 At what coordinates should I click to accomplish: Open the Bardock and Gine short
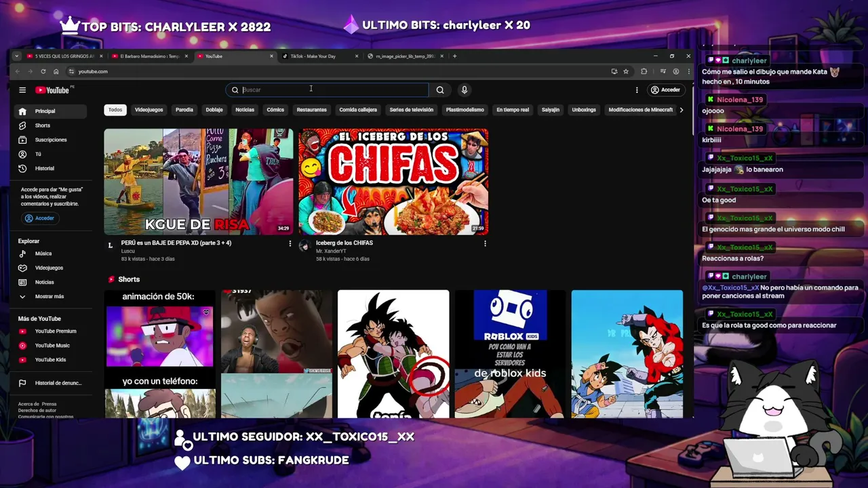393,354
